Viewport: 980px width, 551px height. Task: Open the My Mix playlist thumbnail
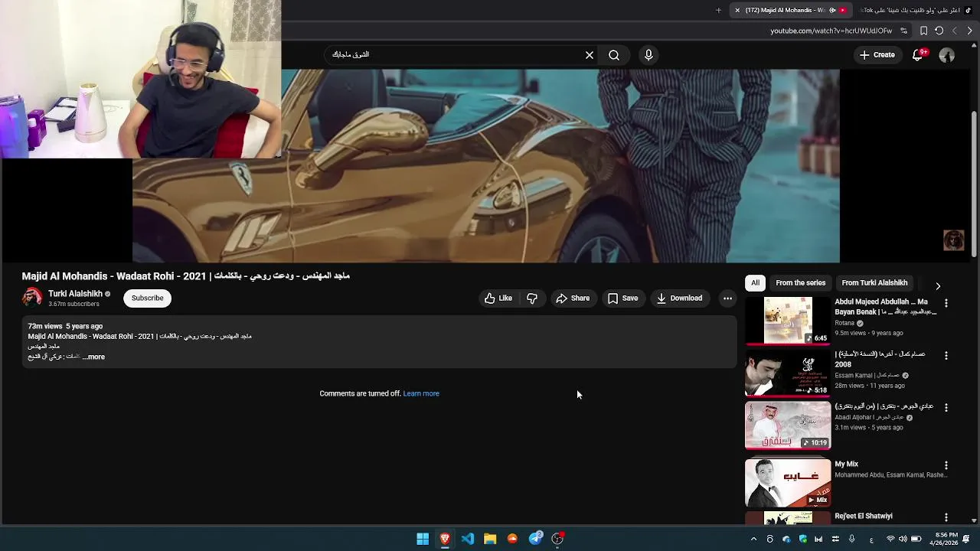[788, 483]
